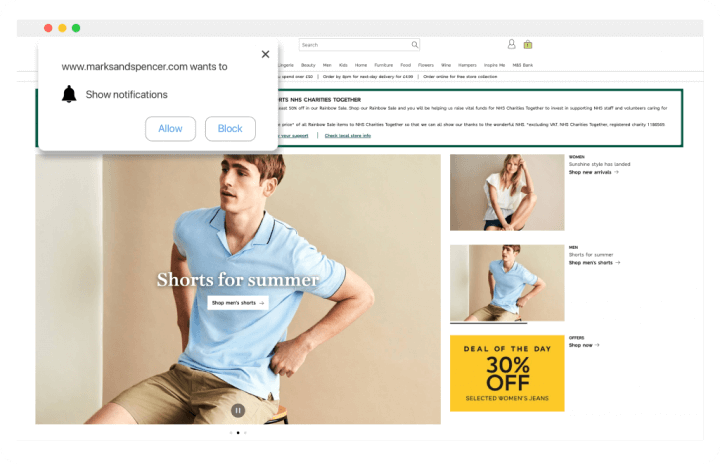720x464 pixels.
Task: Open the 'Check local store info' link
Action: click(x=348, y=136)
